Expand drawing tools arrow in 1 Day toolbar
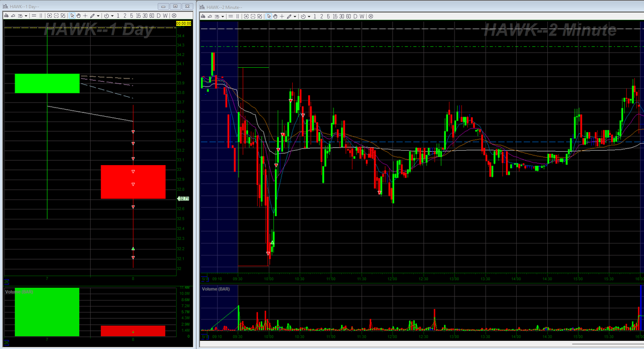 pos(98,16)
